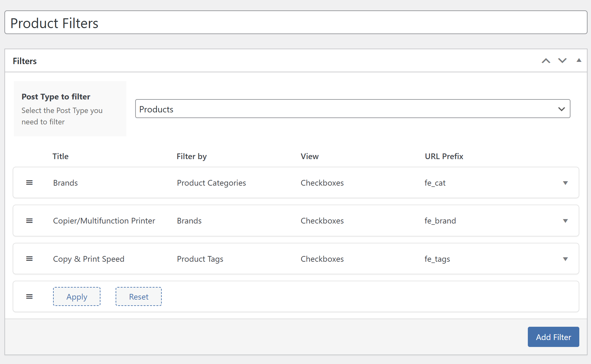The width and height of the screenshot is (591, 364).
Task: Click the fe_brand URL prefix
Action: [x=440, y=221]
